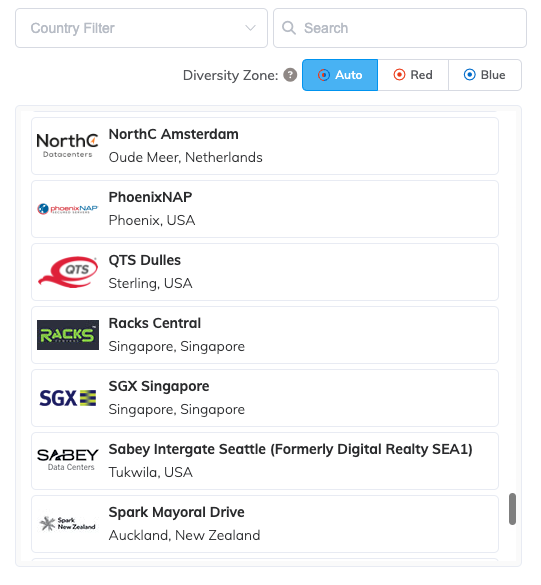Choose the QTS Dulles Sterling entry
Screen dimensions: 541x585
265,272
